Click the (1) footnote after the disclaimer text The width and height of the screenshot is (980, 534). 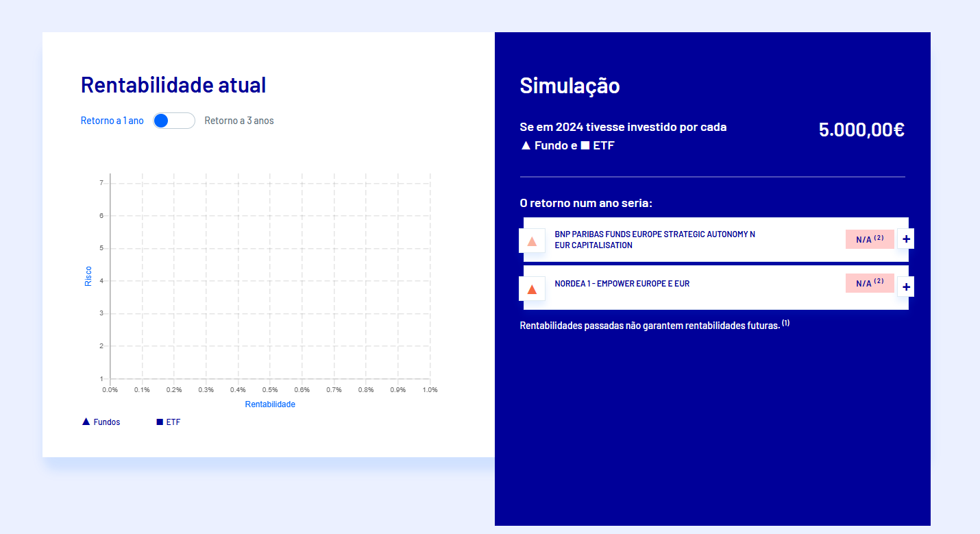pyautogui.click(x=785, y=321)
